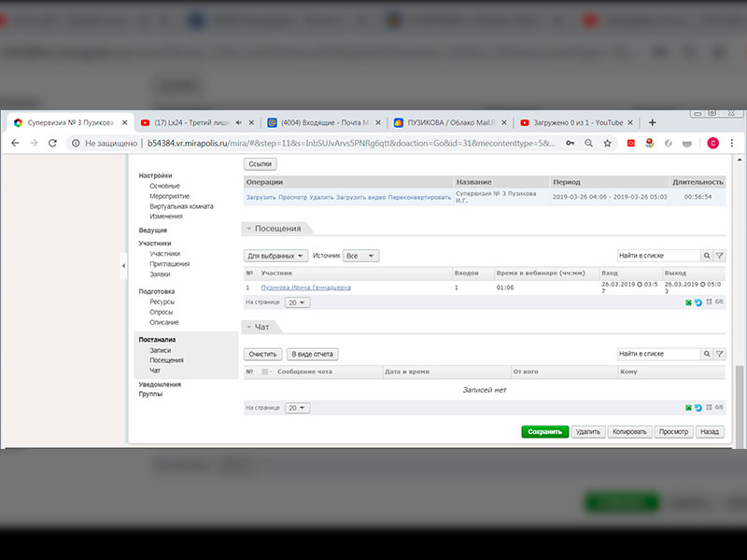This screenshot has height=560, width=747.
Task: Toggle the select-all checkbox in Чат table
Action: [x=265, y=371]
